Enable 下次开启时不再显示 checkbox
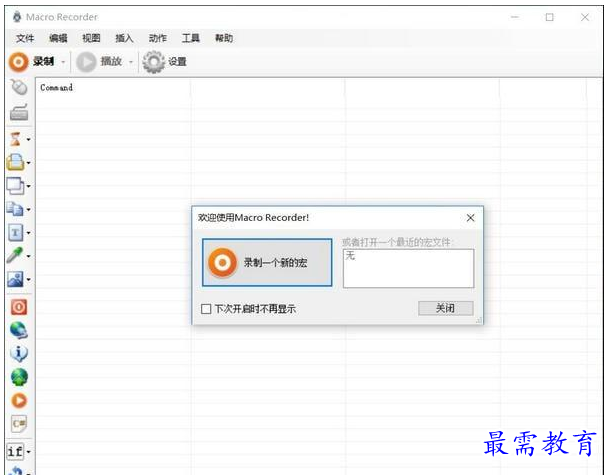605x475 pixels. click(206, 309)
